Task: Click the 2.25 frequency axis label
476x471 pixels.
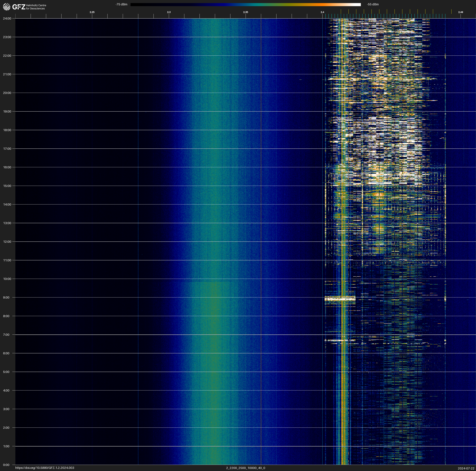Action: click(x=92, y=12)
